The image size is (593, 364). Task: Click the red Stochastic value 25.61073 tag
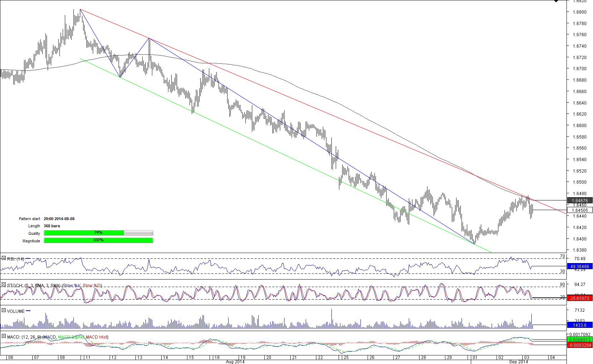[x=580, y=298]
